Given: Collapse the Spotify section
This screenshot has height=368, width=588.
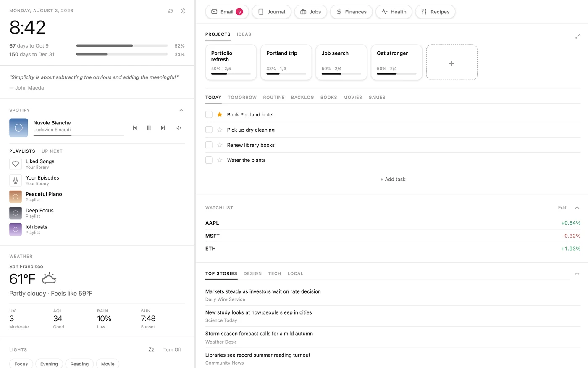Looking at the screenshot, I should click(x=181, y=110).
